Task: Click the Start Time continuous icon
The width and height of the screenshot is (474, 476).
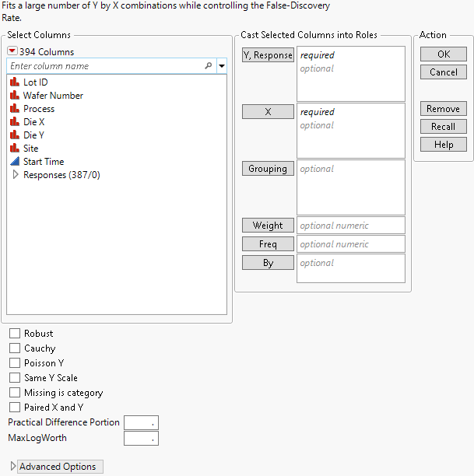Action: click(x=15, y=162)
